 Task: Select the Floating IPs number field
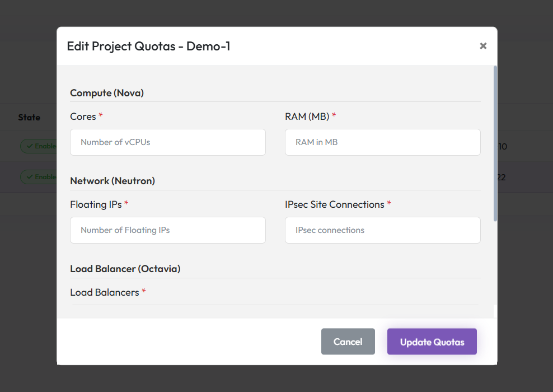[x=167, y=230]
